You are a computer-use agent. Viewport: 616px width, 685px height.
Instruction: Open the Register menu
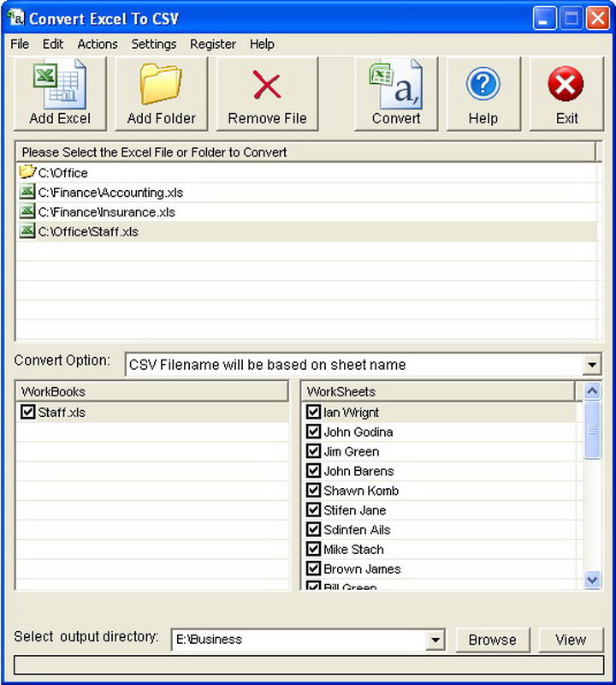[213, 45]
